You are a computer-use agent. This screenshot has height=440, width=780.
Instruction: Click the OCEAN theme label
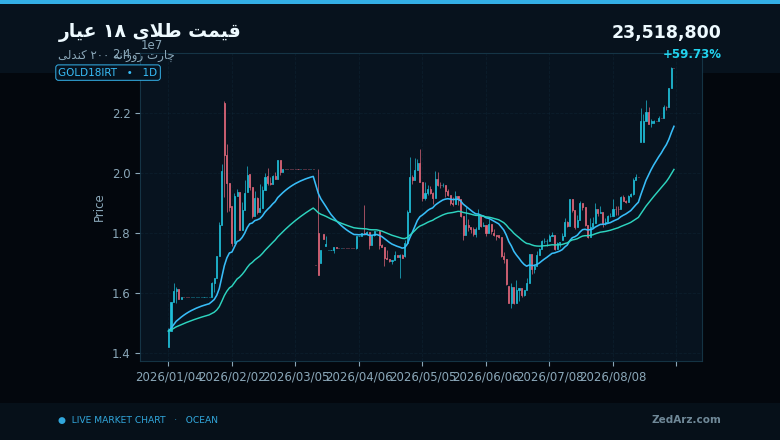201,420
